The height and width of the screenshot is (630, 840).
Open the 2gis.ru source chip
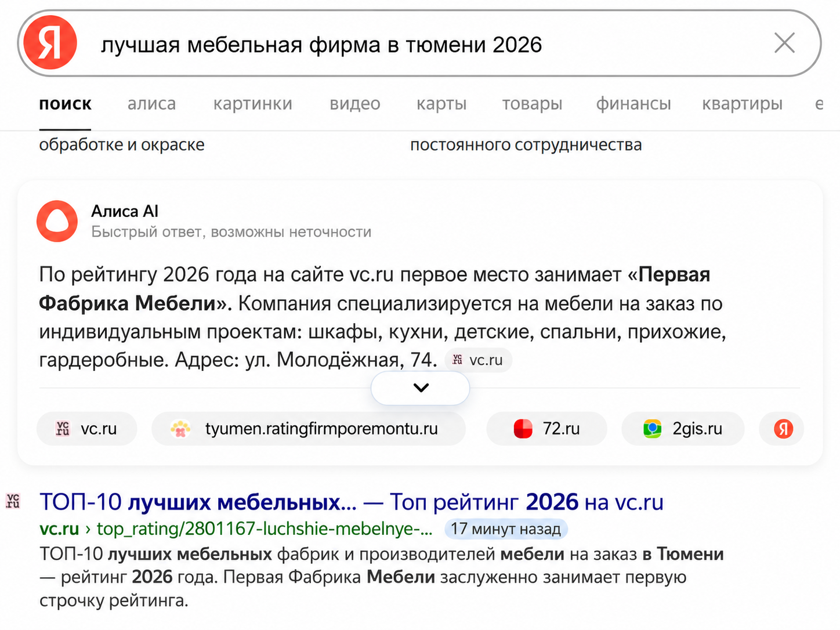point(683,429)
